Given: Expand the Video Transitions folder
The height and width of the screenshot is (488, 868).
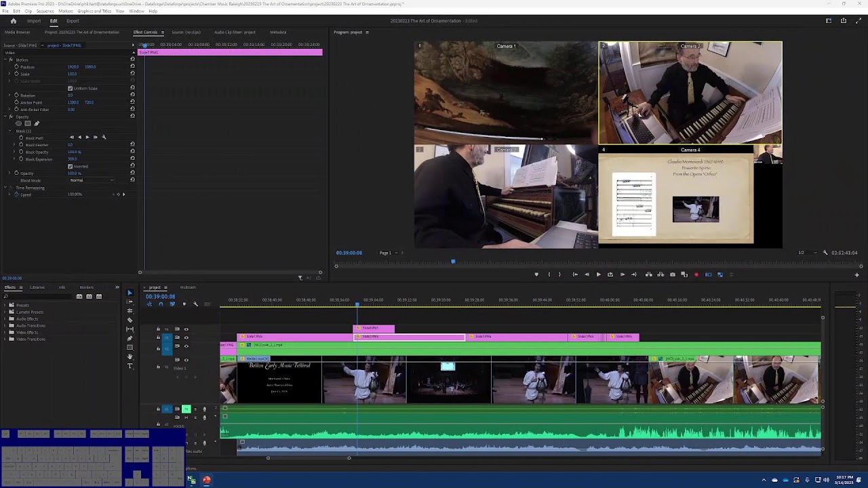Looking at the screenshot, I should point(5,339).
